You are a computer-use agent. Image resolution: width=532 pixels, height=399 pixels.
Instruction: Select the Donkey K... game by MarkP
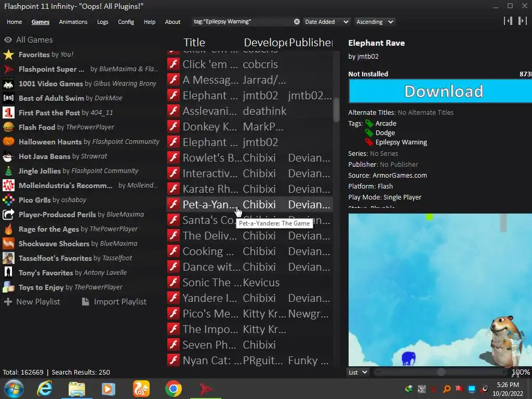click(x=250, y=127)
